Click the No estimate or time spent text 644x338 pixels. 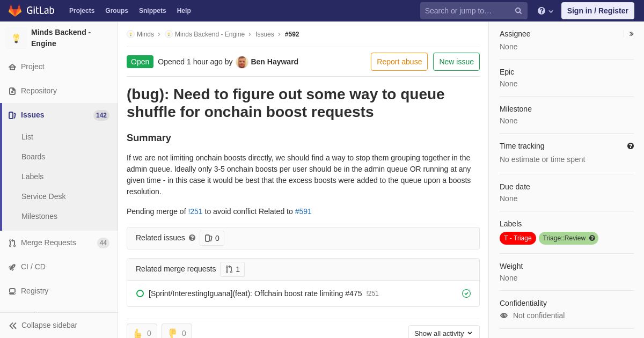[543, 159]
